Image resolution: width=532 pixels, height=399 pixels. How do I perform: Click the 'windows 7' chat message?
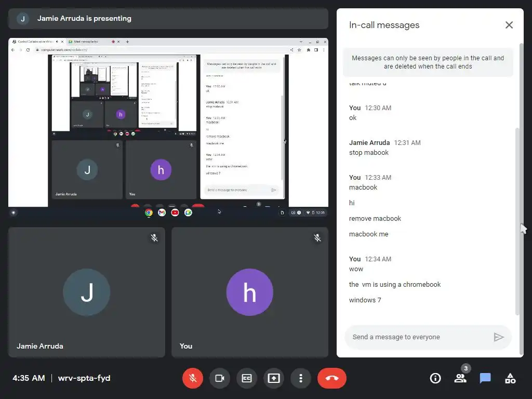point(365,300)
